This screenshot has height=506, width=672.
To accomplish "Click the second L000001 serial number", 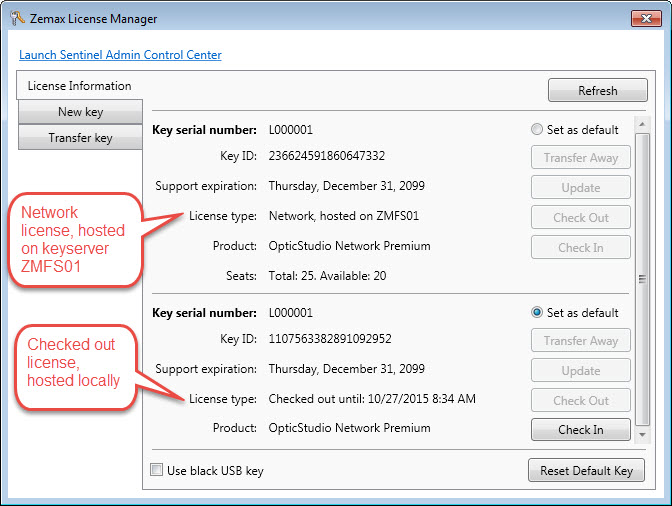I will click(291, 313).
